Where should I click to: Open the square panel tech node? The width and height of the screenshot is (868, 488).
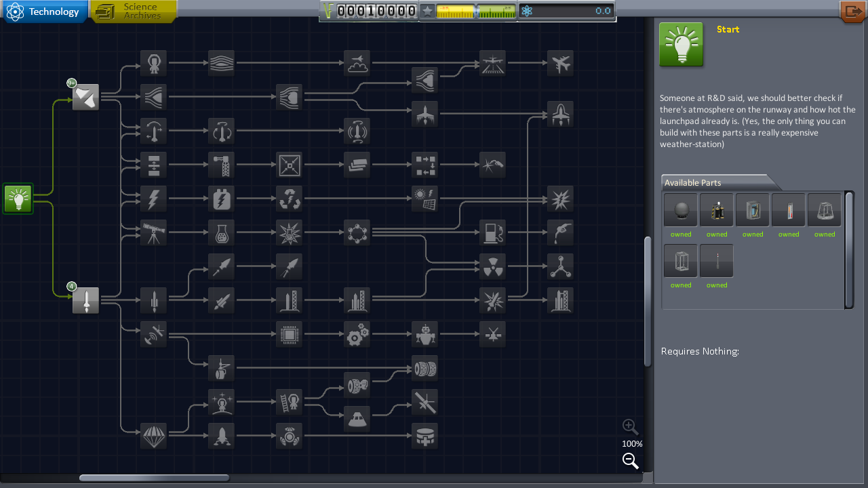(x=289, y=165)
